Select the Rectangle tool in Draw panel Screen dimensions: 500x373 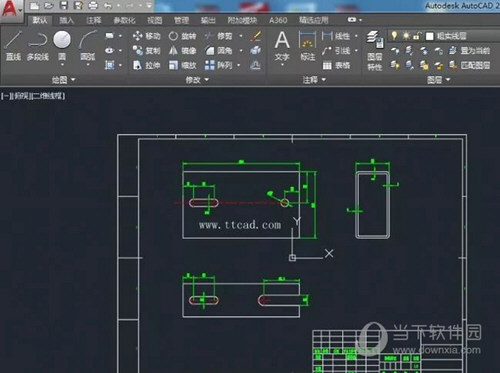click(109, 36)
